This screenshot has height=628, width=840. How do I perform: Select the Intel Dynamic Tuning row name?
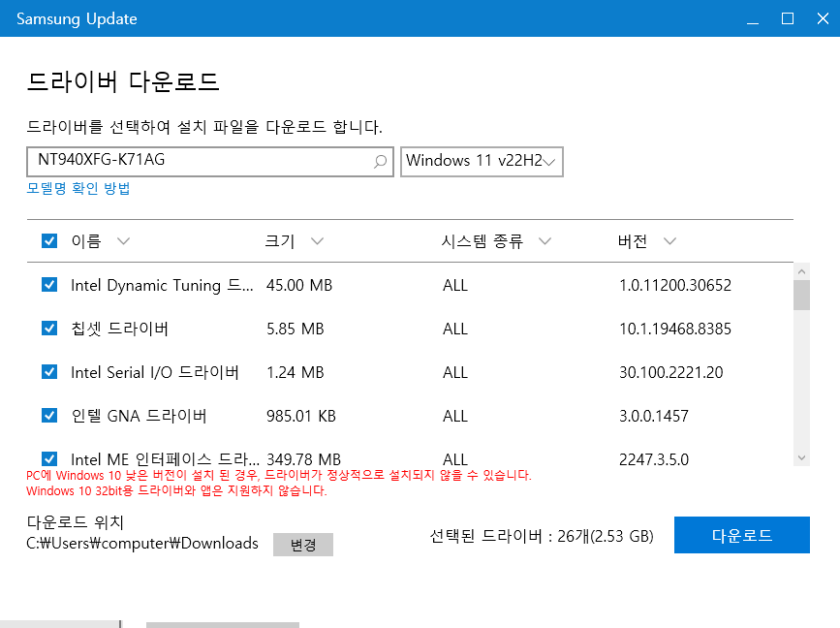162,285
